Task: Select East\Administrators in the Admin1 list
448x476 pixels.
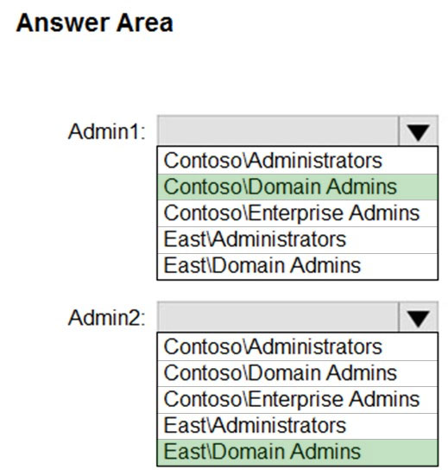Action: click(298, 239)
